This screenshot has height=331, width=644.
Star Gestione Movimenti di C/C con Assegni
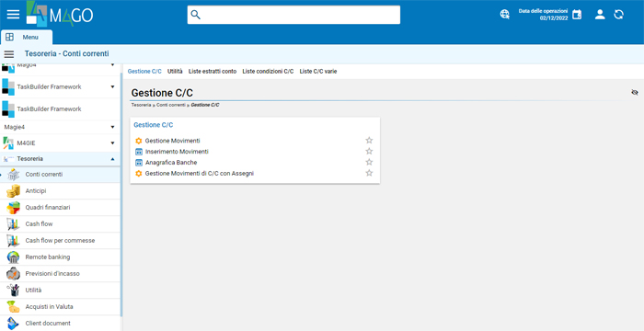(x=369, y=173)
